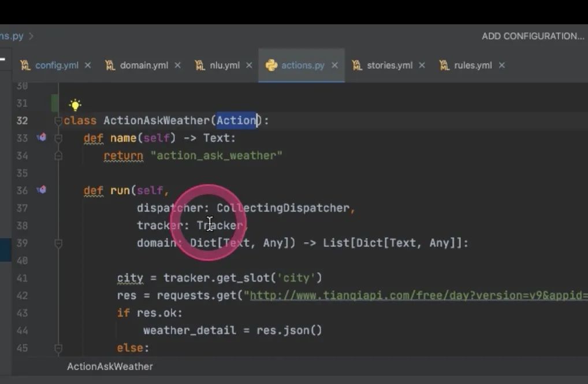The width and height of the screenshot is (588, 384).
Task: Click the run method name on line 36
Action: pos(120,190)
